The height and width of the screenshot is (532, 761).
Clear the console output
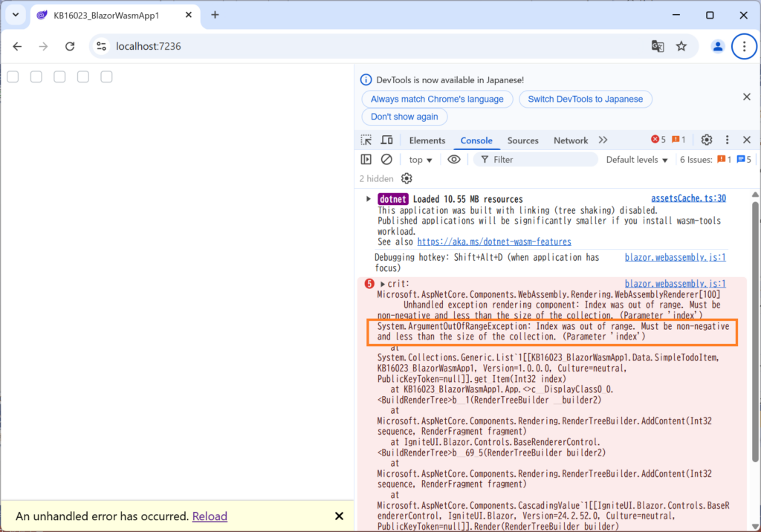386,159
